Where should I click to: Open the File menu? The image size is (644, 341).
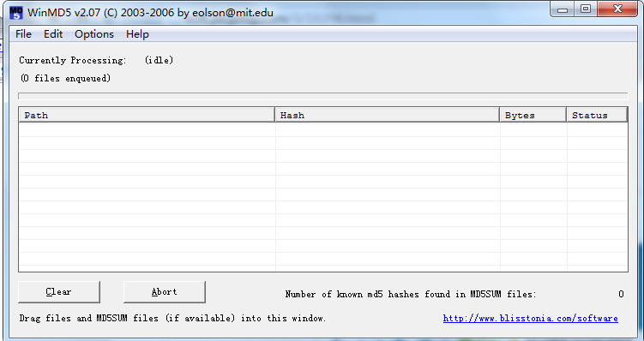coord(23,34)
